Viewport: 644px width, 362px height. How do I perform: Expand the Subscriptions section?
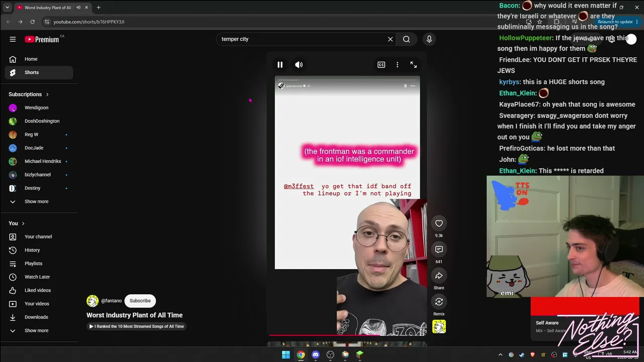[x=29, y=95]
